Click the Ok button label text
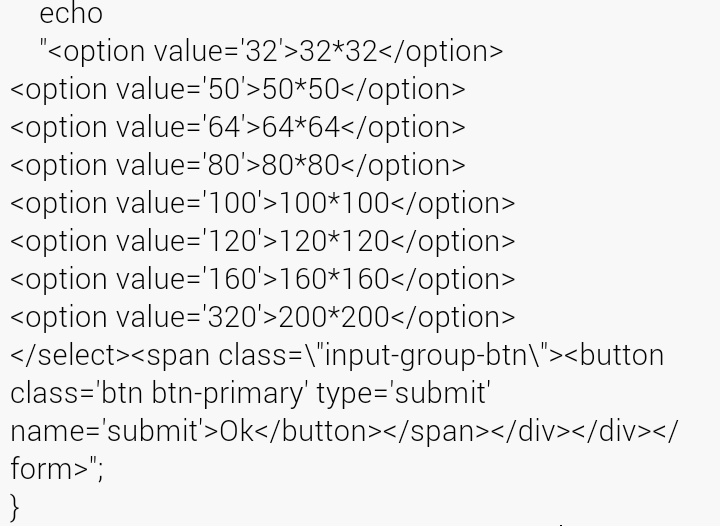Viewport: 720px width, 526px height. coord(236,431)
